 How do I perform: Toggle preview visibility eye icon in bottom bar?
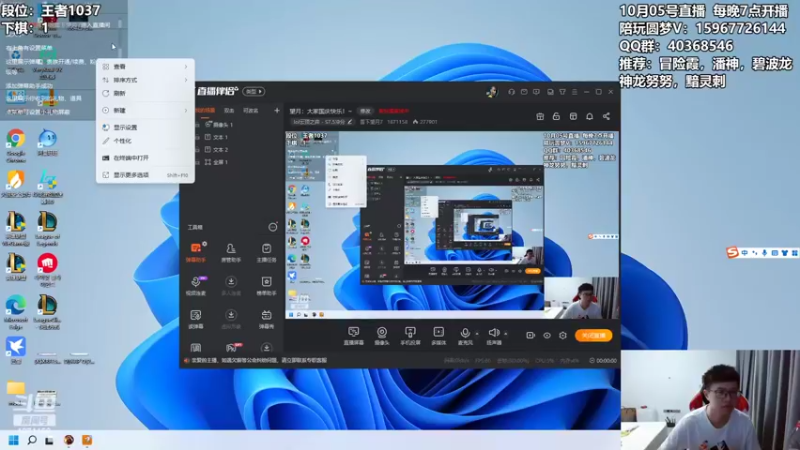click(x=546, y=335)
